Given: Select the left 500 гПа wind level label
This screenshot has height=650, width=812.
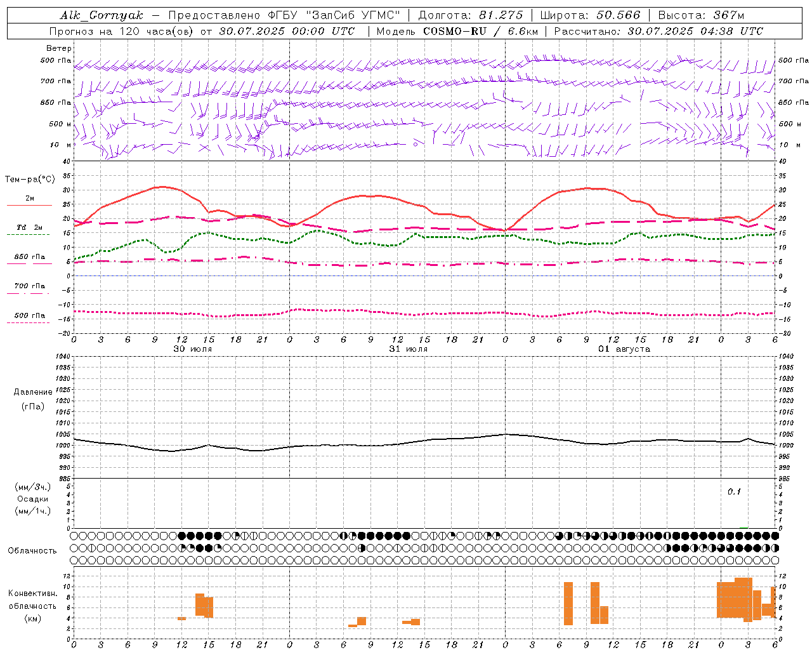Looking at the screenshot, I should [x=56, y=61].
